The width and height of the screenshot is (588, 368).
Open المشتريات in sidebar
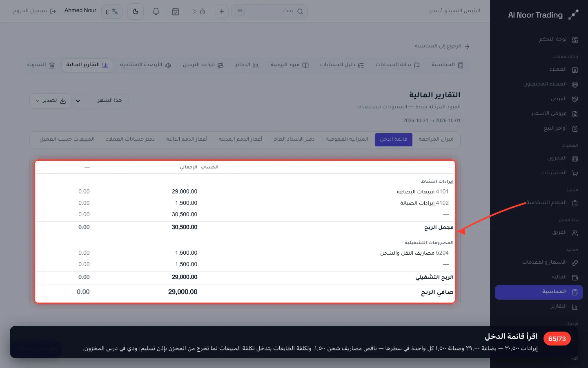click(x=539, y=173)
